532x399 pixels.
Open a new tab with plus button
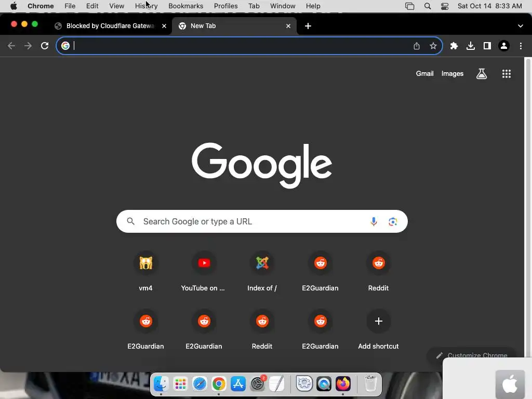308,26
